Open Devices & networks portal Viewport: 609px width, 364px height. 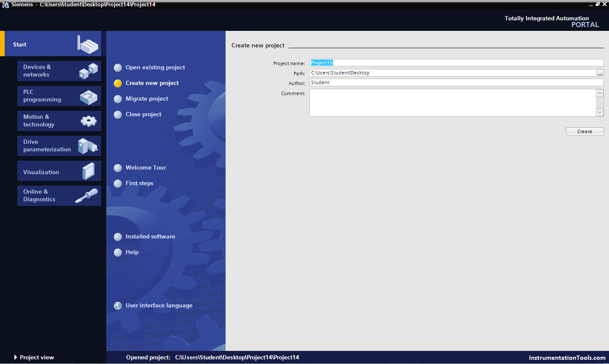pyautogui.click(x=59, y=71)
